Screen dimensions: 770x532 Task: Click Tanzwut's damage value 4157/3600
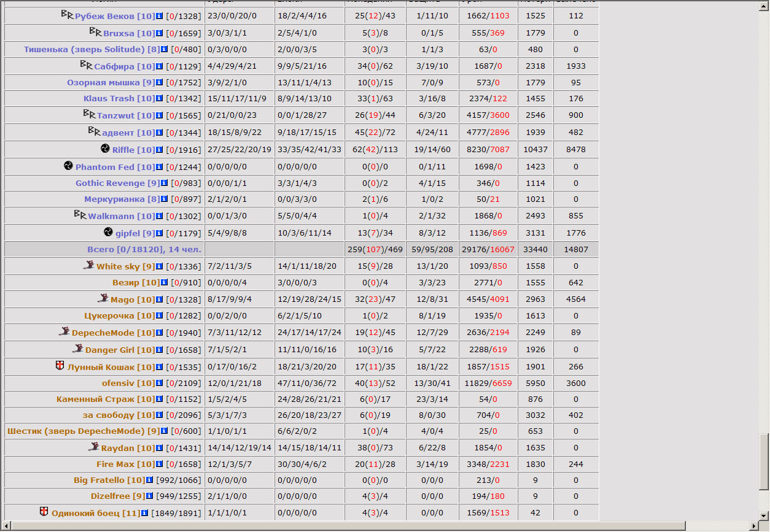[488, 115]
